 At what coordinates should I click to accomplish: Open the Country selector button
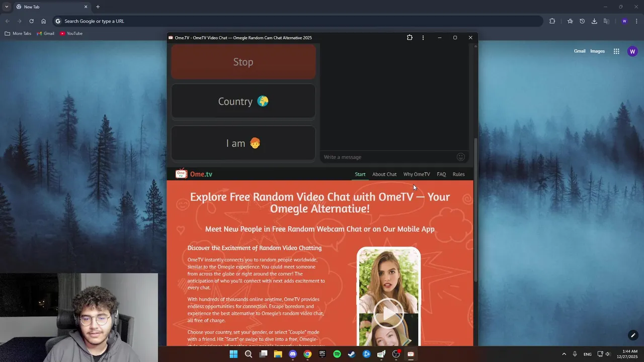click(x=243, y=102)
